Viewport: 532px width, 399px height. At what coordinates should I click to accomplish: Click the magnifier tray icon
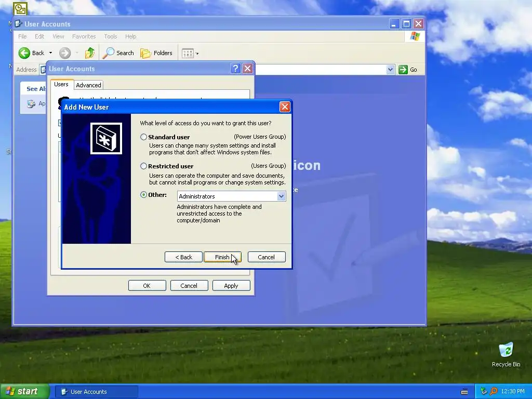[494, 392]
